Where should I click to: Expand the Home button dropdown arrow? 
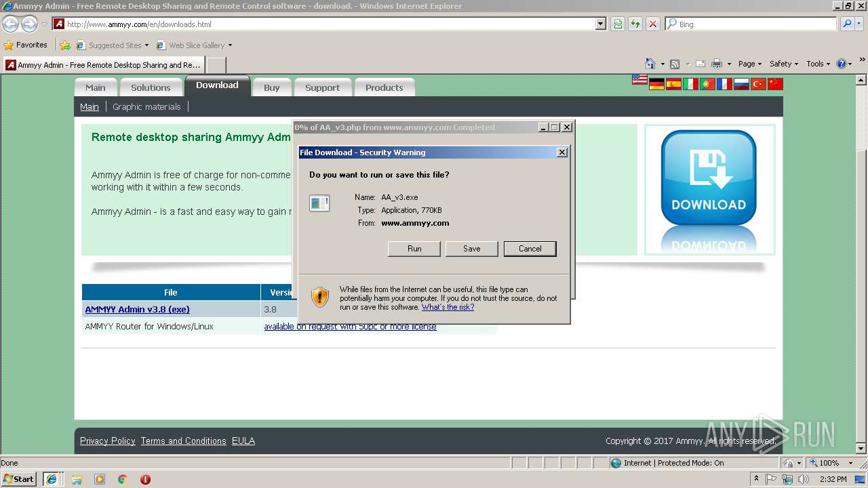pyautogui.click(x=663, y=64)
